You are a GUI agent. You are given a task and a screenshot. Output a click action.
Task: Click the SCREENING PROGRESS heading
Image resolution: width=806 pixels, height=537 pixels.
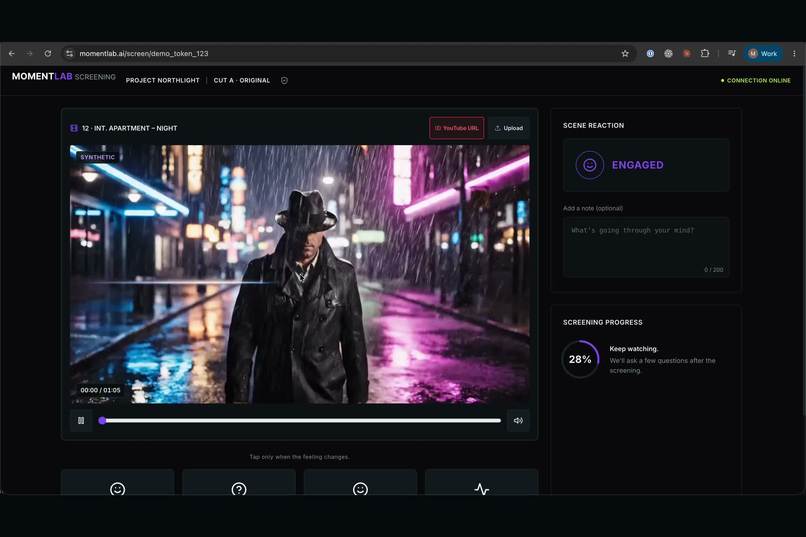pyautogui.click(x=602, y=322)
